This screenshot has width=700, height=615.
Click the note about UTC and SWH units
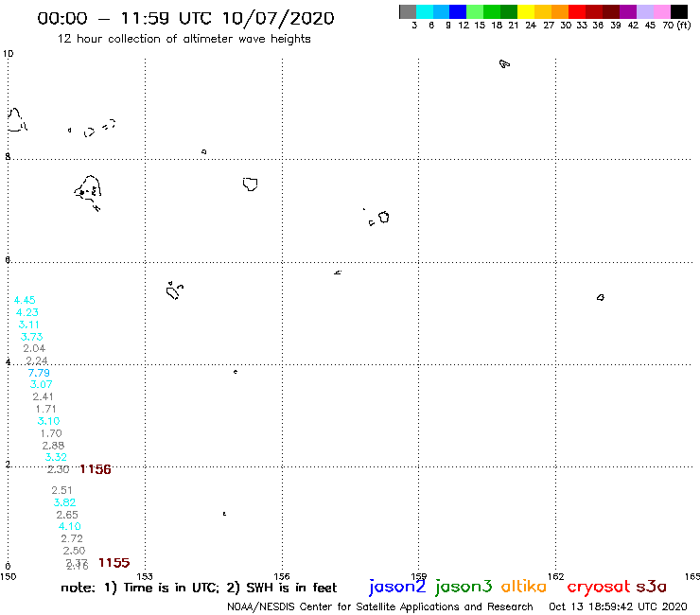point(199,588)
